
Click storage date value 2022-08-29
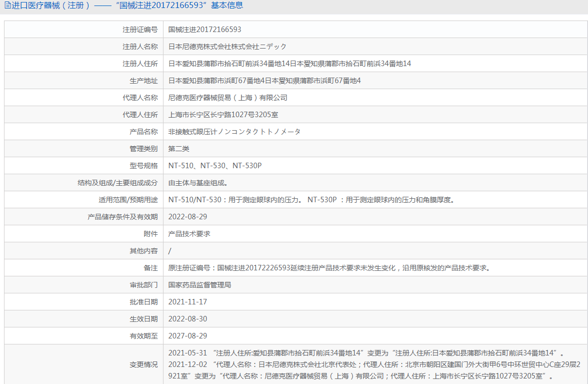point(187,217)
